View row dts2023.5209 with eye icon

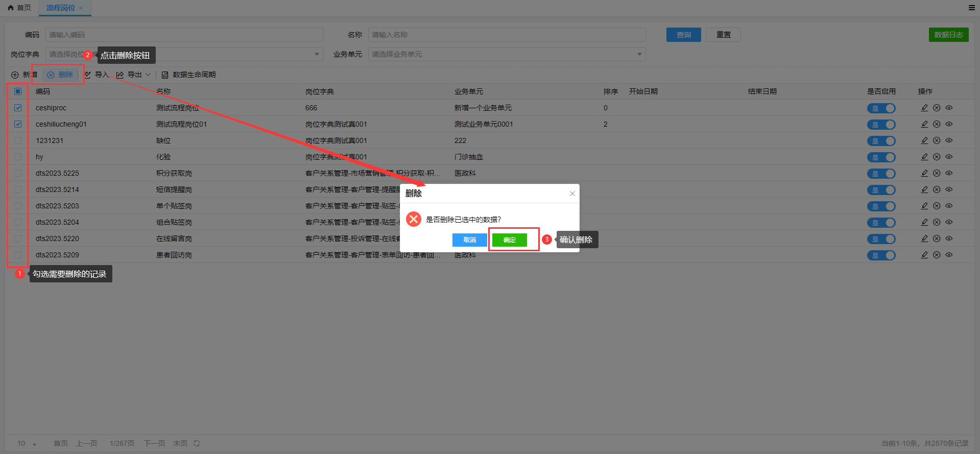click(x=949, y=255)
